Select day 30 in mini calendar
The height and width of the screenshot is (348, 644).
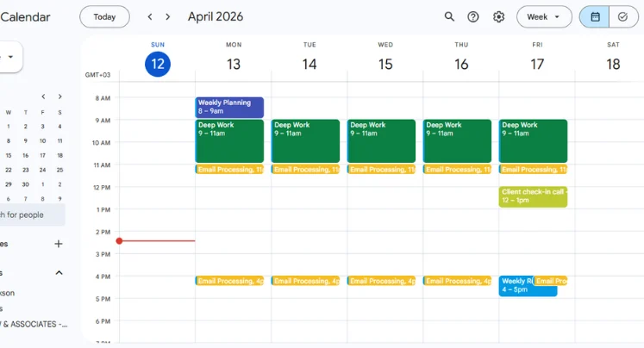click(26, 184)
